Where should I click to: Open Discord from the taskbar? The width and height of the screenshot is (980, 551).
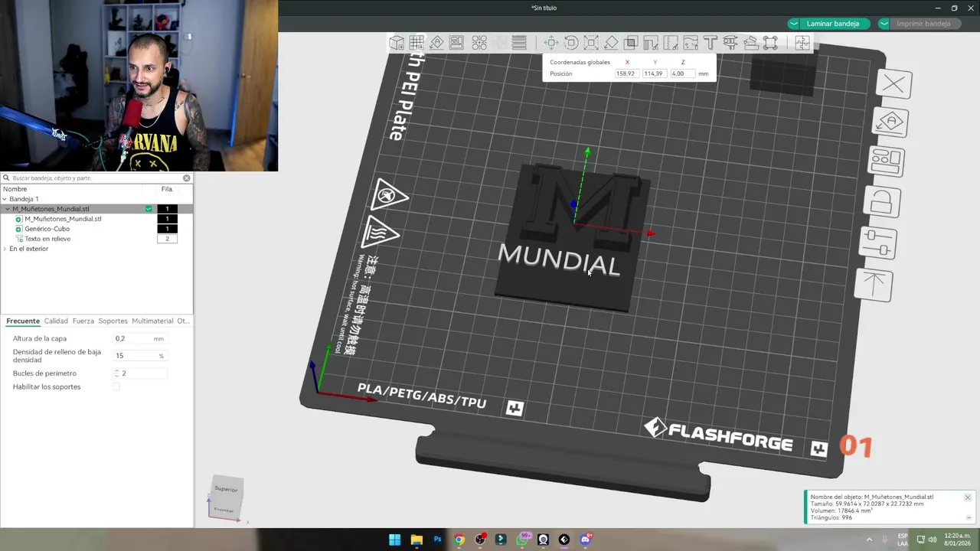pyautogui.click(x=586, y=540)
